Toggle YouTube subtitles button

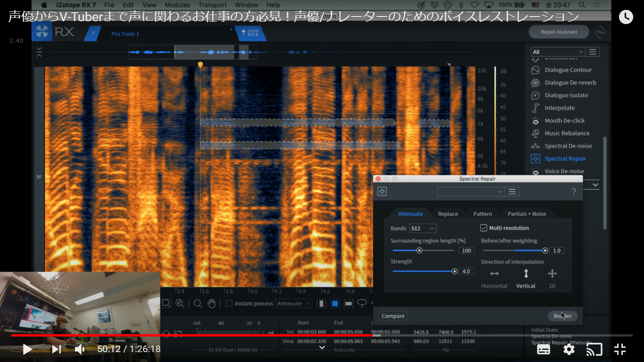pyautogui.click(x=544, y=349)
